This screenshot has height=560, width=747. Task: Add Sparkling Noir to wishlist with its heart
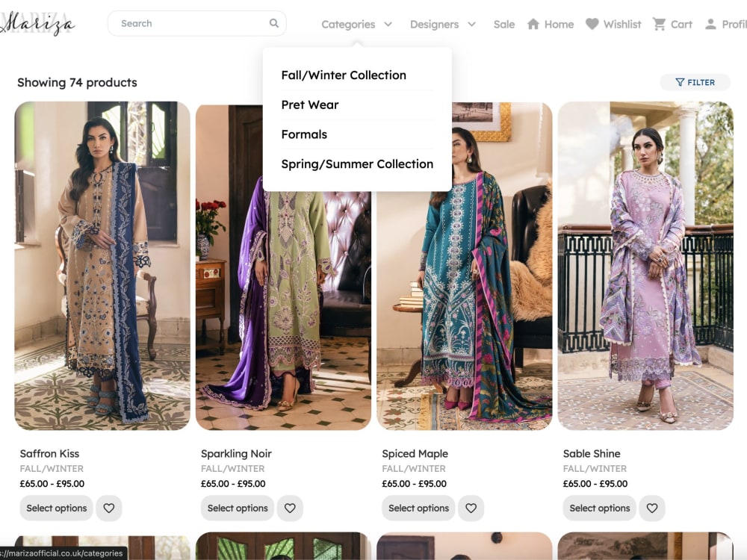290,508
